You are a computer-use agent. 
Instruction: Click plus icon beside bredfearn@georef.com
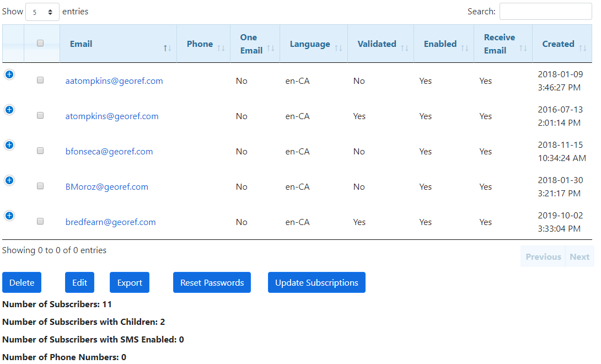point(9,216)
